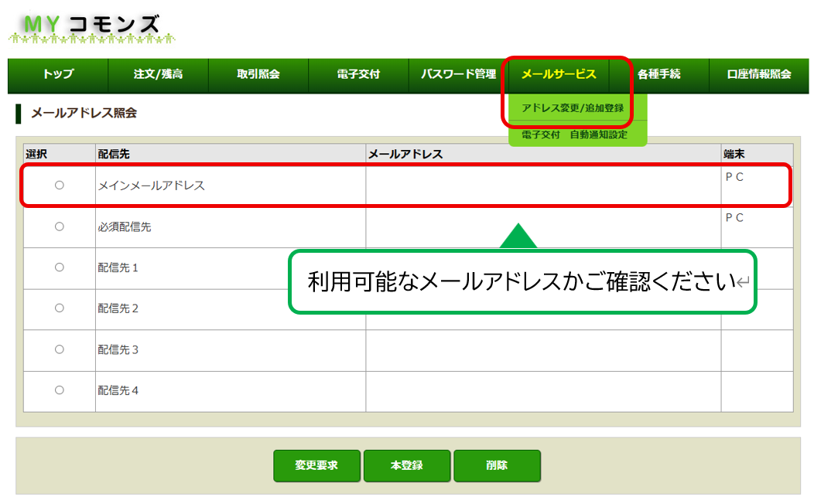Click the 本登録 button
Screen dimensions: 814x504
406,465
